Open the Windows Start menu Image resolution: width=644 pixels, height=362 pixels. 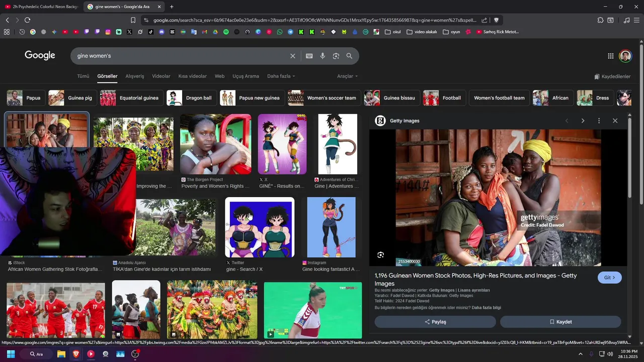tap(11, 354)
